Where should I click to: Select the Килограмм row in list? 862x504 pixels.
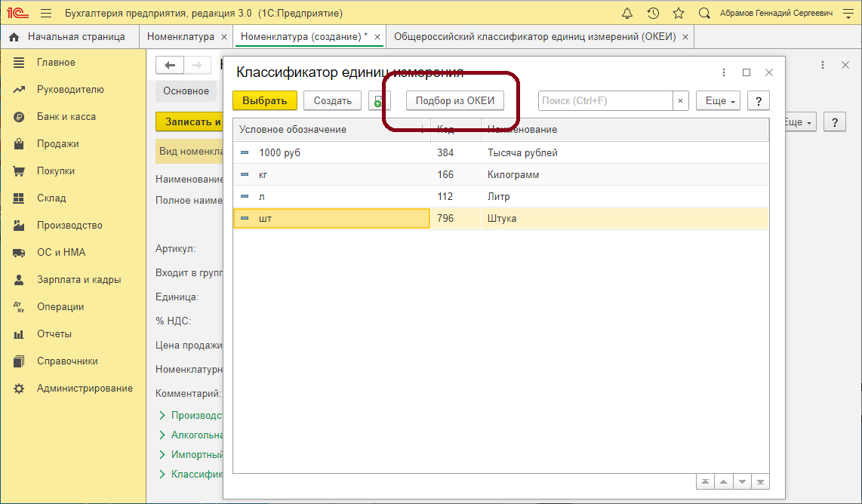515,175
